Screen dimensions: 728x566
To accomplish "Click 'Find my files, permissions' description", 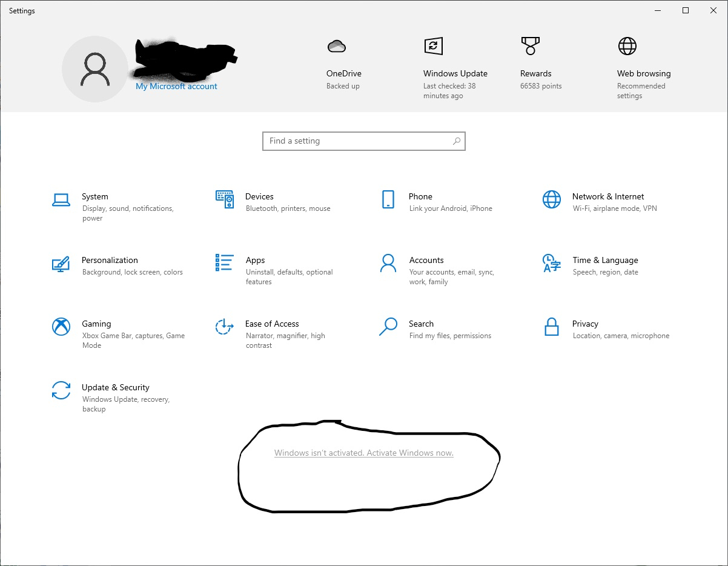I will 451,336.
